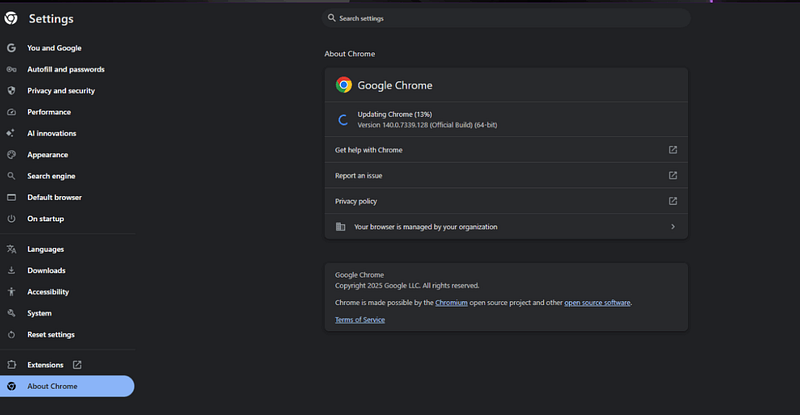Click the speedometer icon for Performance
The width and height of the screenshot is (800, 415).
pos(11,112)
